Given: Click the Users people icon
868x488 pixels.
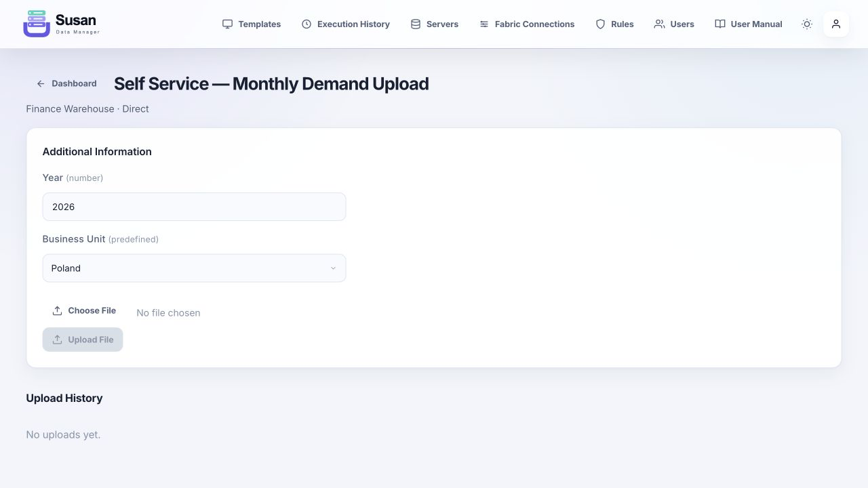Looking at the screenshot, I should (x=659, y=24).
